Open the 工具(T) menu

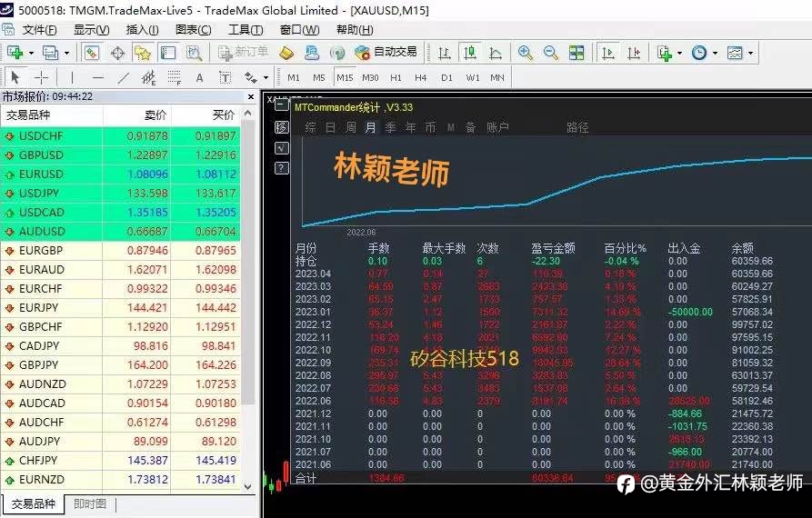click(x=246, y=30)
